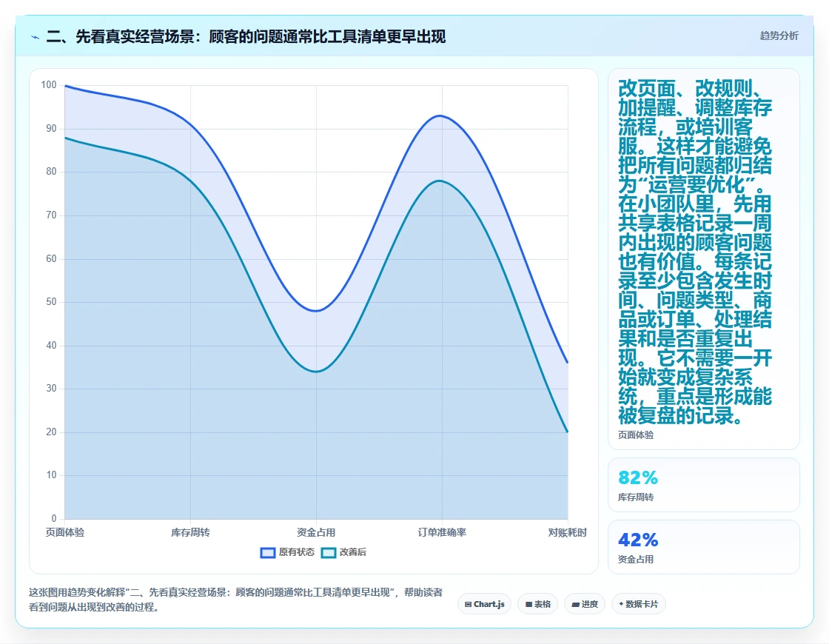Image resolution: width=829 pixels, height=644 pixels.
Task: Click the 页面体验 x-axis label
Action: tap(64, 532)
